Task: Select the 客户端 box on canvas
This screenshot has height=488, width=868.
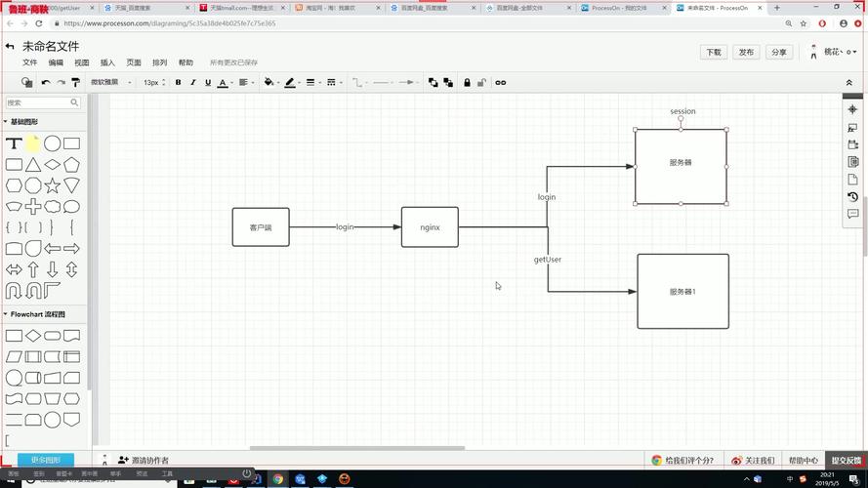Action: [261, 226]
